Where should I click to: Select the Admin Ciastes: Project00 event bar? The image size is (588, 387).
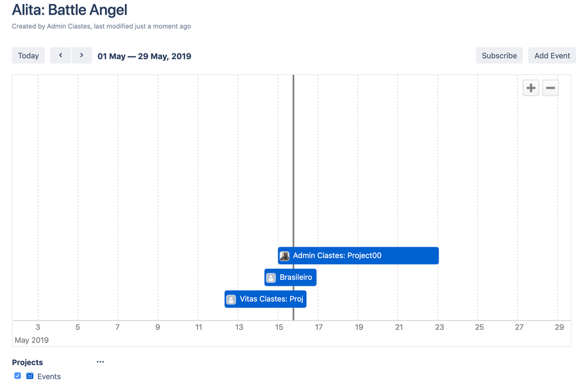(358, 255)
